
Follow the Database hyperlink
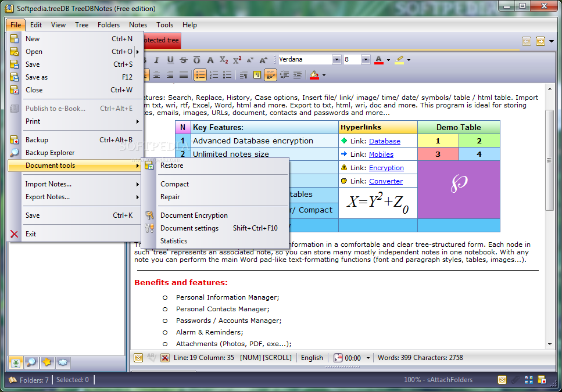(385, 141)
